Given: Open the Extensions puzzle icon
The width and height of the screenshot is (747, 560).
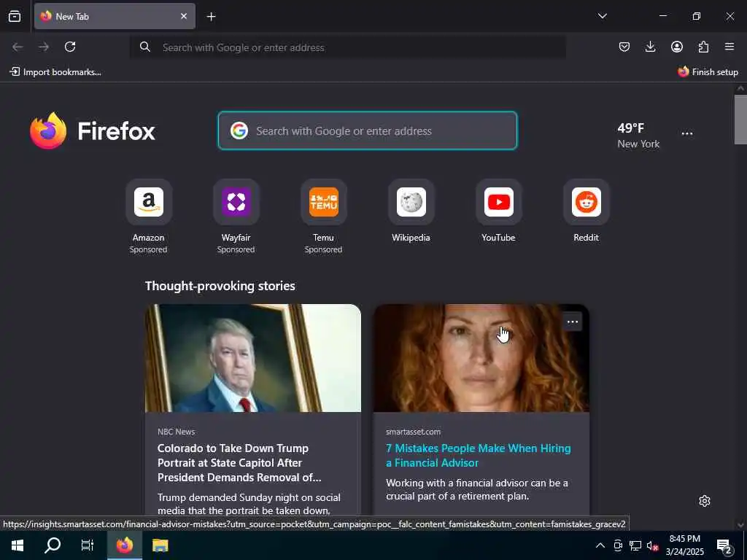Looking at the screenshot, I should pyautogui.click(x=703, y=47).
